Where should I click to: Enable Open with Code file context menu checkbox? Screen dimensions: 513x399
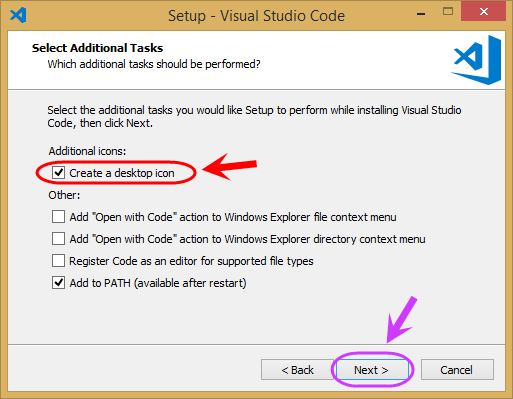pos(58,217)
